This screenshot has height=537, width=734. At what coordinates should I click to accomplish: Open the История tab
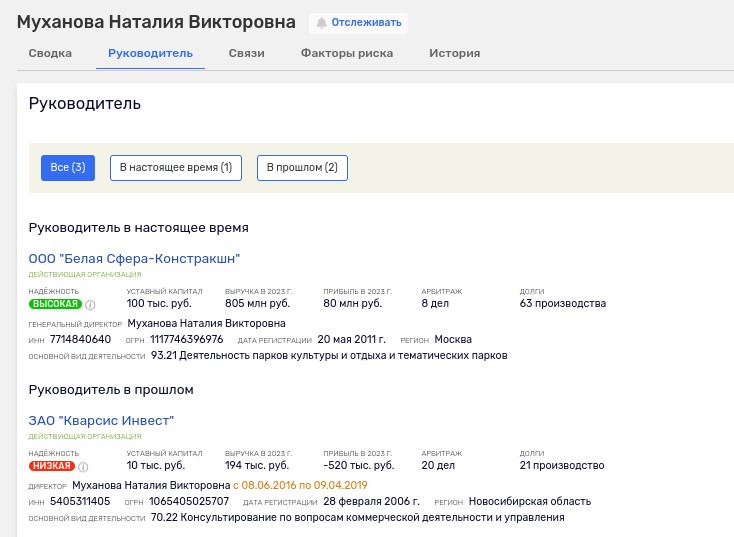[x=455, y=53]
